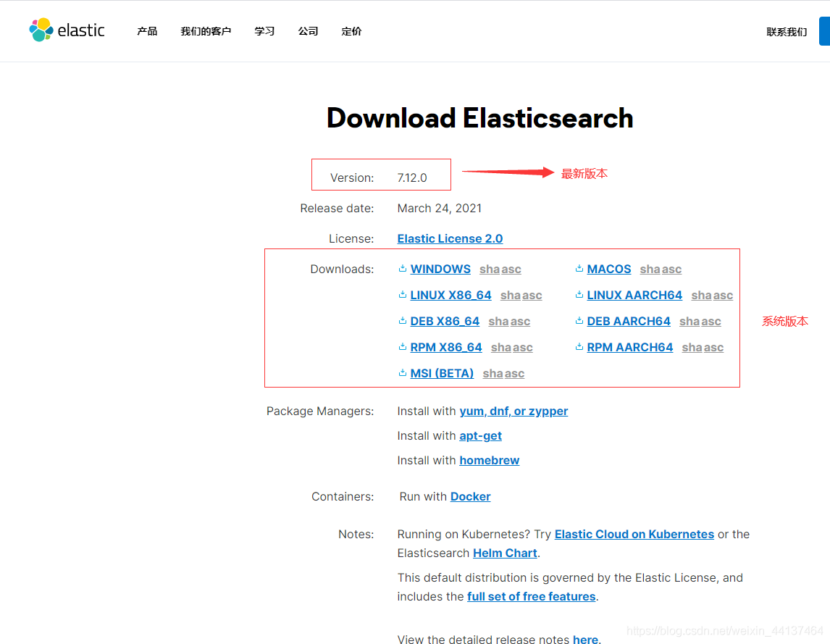830x644 pixels.
Task: Open the 定价 menu item
Action: [351, 31]
